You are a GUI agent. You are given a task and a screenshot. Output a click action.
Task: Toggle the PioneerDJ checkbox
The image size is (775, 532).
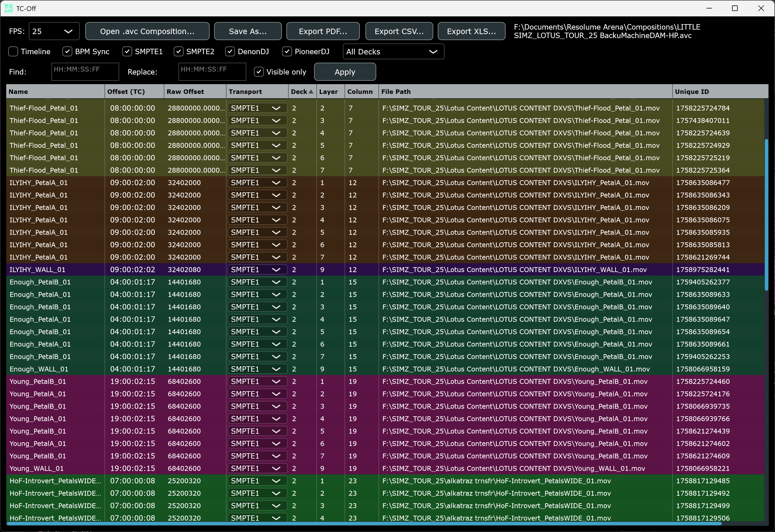(x=287, y=52)
